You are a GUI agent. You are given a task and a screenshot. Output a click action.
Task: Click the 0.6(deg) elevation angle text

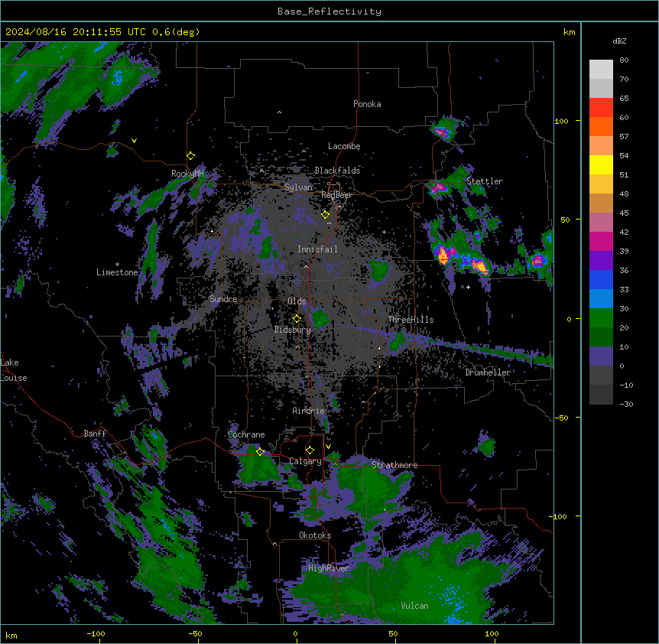[x=176, y=32]
